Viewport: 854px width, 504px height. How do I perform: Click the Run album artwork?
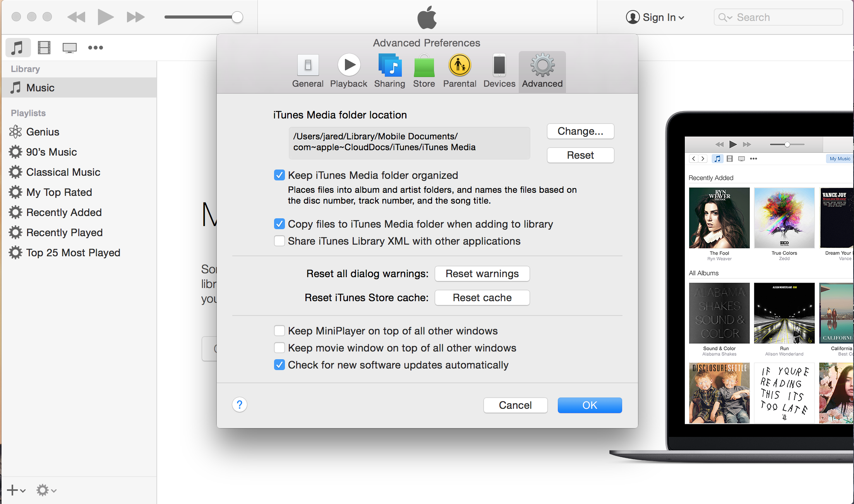click(784, 313)
